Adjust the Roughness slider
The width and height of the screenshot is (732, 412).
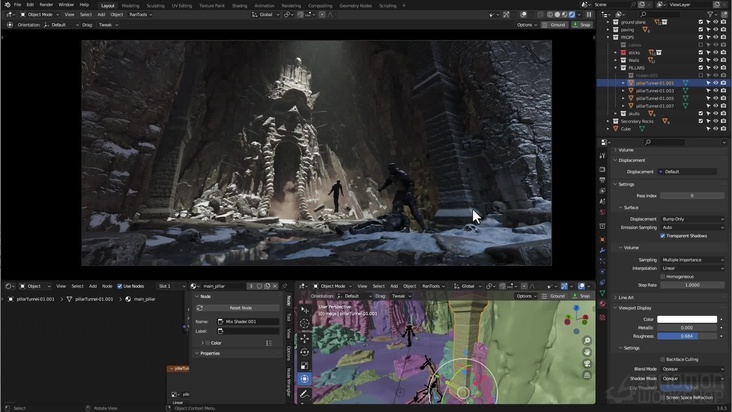click(687, 336)
